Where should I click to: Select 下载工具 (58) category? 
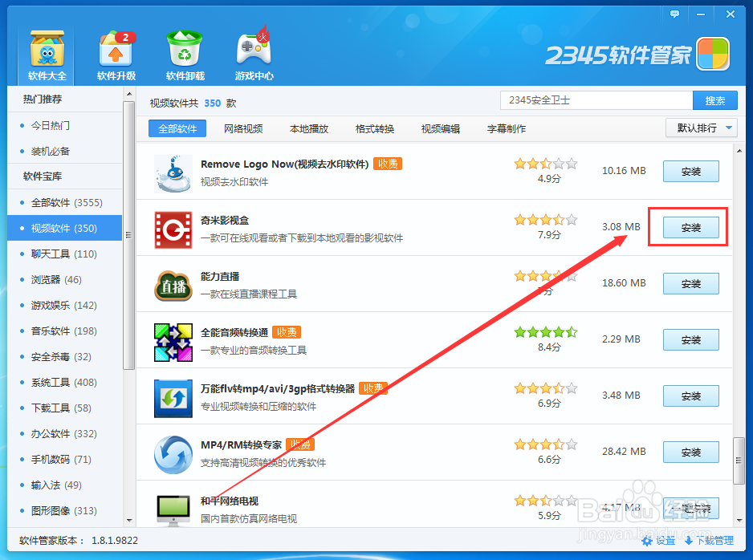pos(65,408)
